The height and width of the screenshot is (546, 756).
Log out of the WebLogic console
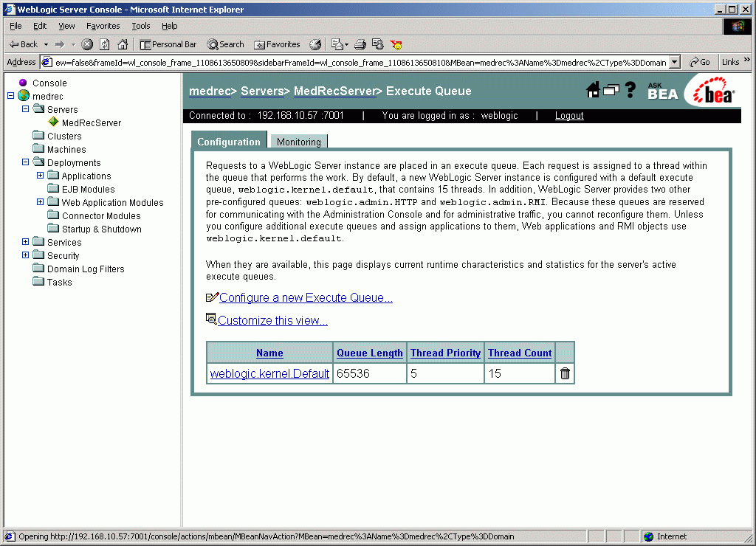click(x=569, y=116)
